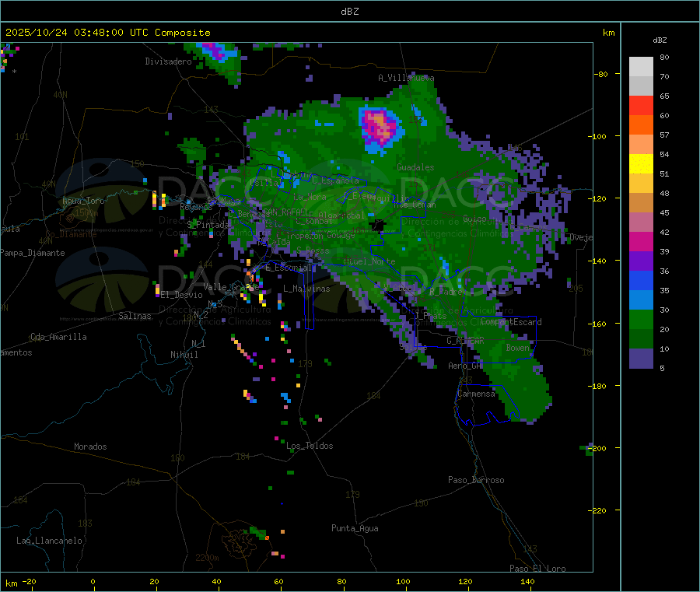Viewport: 700px width, 592px height.
Task: Click the '100' tick on the bottom axis
Action: coord(403,581)
